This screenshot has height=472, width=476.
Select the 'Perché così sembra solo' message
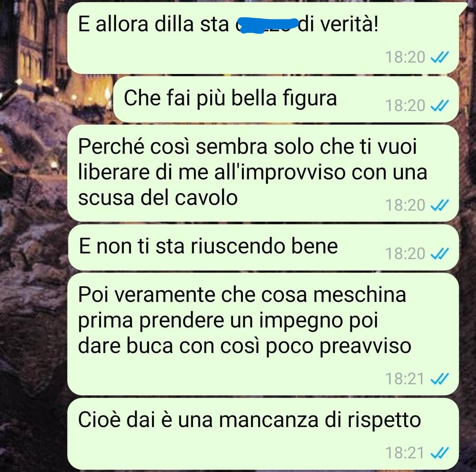coord(263,173)
